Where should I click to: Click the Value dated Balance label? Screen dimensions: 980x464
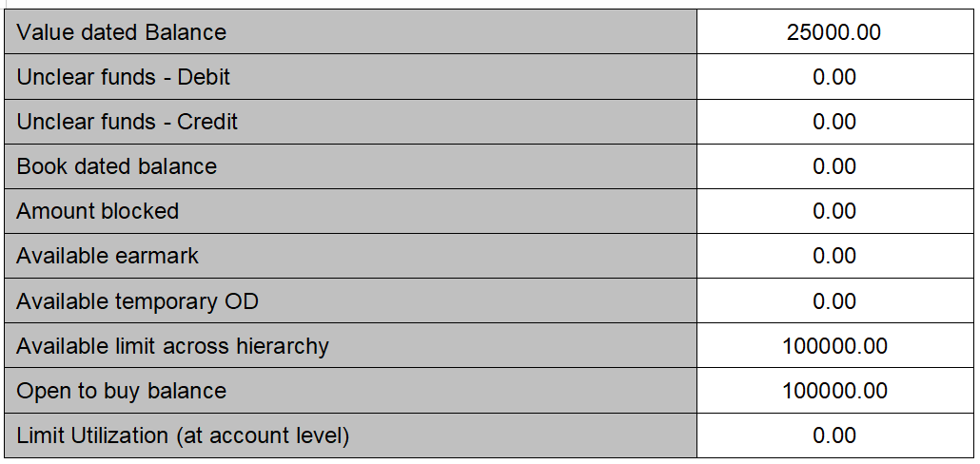pos(121,32)
